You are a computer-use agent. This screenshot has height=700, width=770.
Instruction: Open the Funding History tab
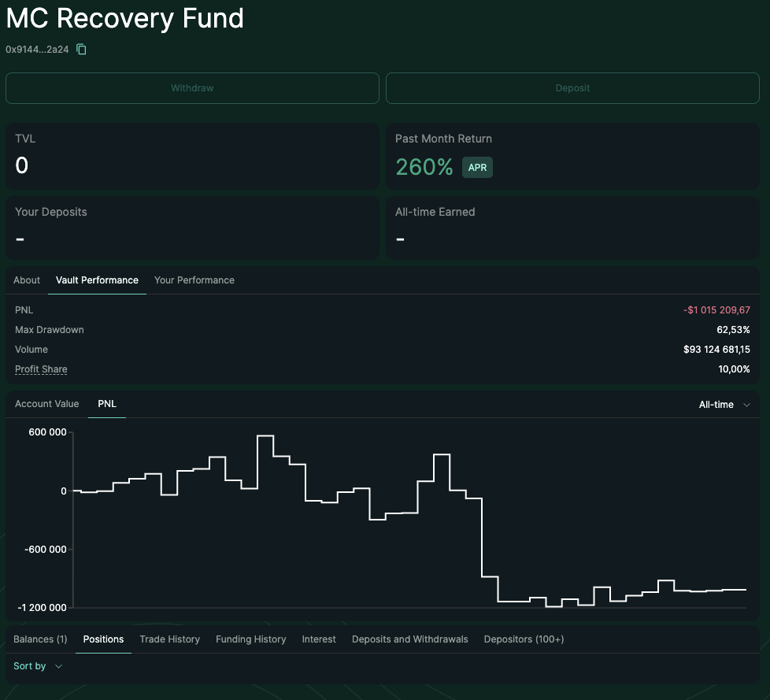pyautogui.click(x=250, y=639)
